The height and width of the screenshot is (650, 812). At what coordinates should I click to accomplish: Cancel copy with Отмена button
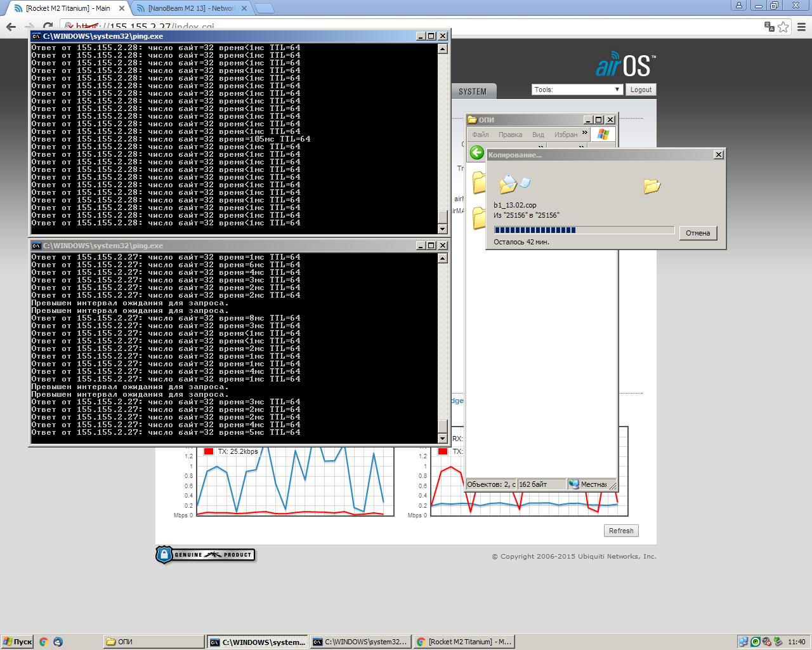click(698, 233)
